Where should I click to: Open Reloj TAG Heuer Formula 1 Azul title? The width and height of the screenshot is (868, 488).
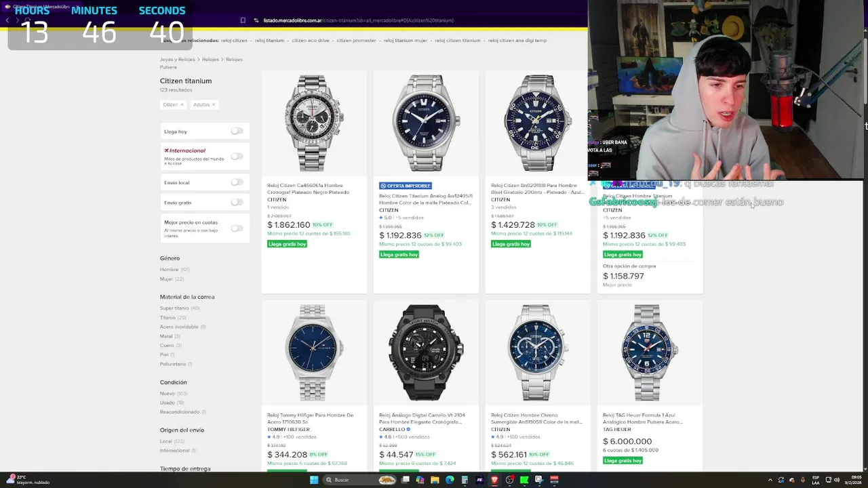[643, 418]
